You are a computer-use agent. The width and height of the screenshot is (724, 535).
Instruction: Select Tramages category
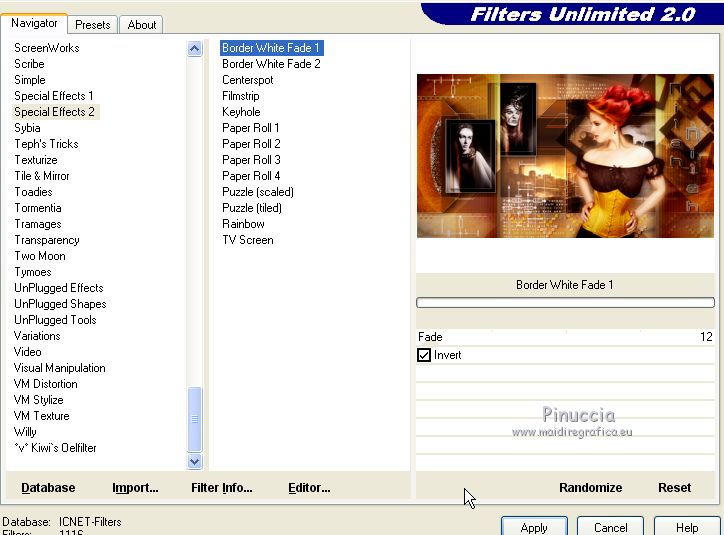click(37, 224)
